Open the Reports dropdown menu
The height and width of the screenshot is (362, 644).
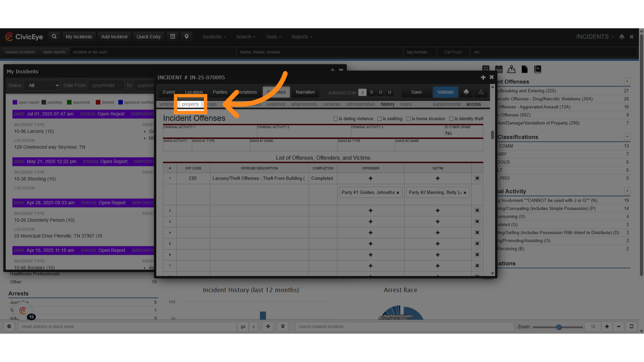302,37
